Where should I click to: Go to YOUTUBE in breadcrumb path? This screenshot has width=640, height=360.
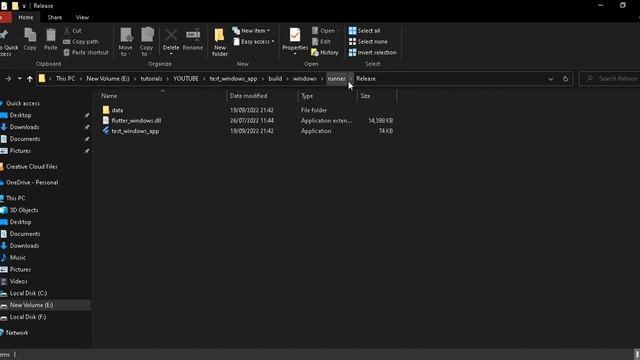[186, 79]
